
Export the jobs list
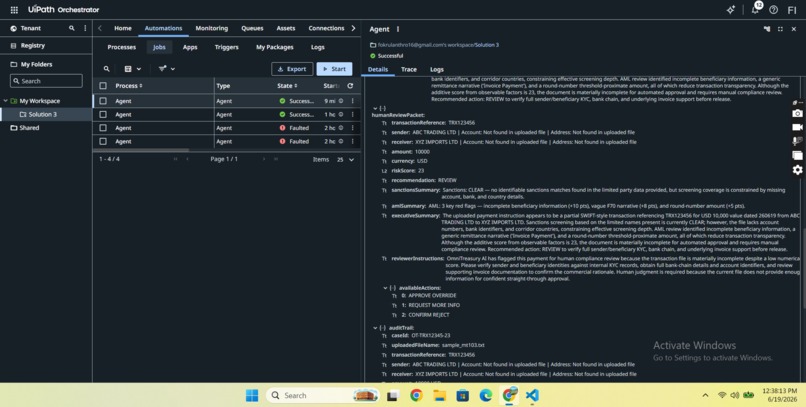coord(292,69)
